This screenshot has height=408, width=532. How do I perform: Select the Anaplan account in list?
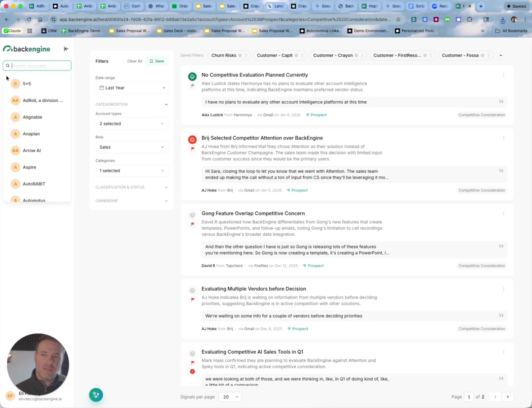point(31,134)
